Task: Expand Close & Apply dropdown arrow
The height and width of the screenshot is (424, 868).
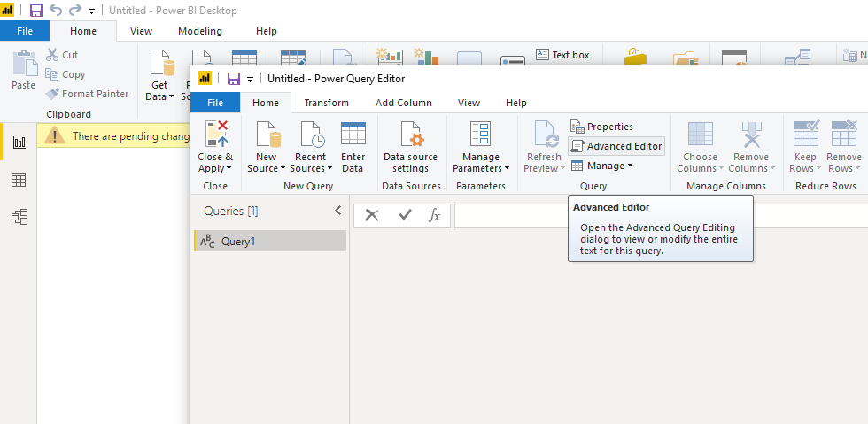Action: 229,169
